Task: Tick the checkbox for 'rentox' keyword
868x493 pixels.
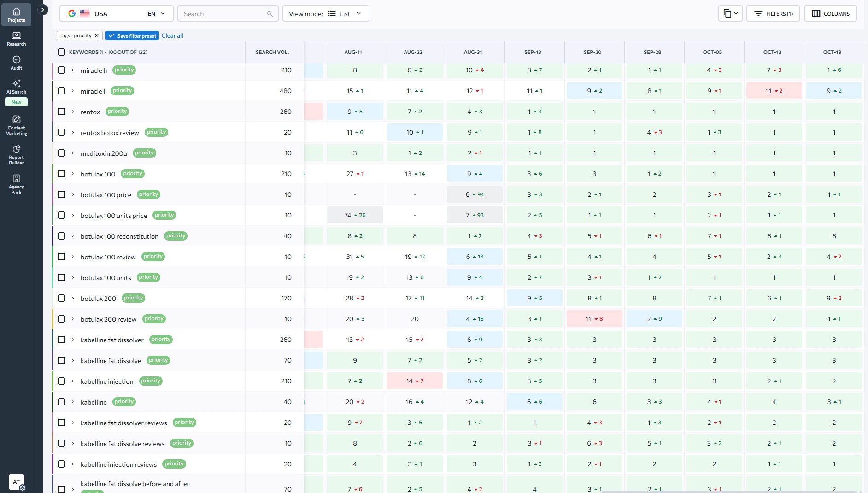Action: pyautogui.click(x=61, y=112)
